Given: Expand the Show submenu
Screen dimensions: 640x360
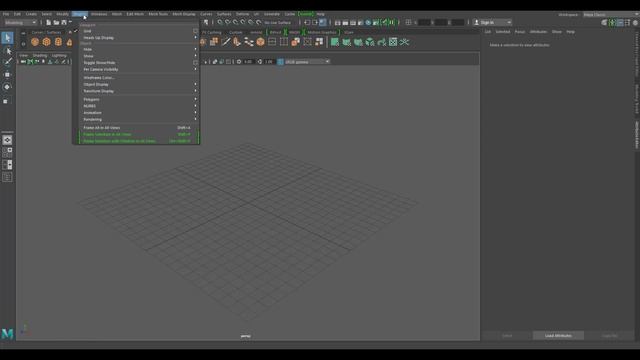Looking at the screenshot, I should coord(138,56).
